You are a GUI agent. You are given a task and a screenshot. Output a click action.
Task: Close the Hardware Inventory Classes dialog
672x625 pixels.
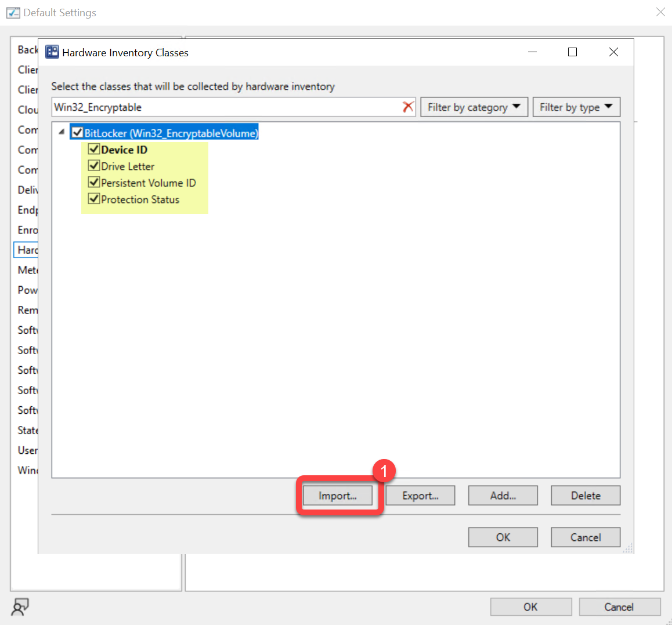pos(613,52)
